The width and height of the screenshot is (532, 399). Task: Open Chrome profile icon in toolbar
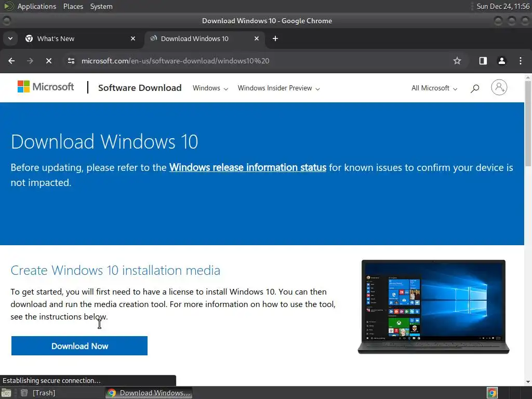pos(502,61)
